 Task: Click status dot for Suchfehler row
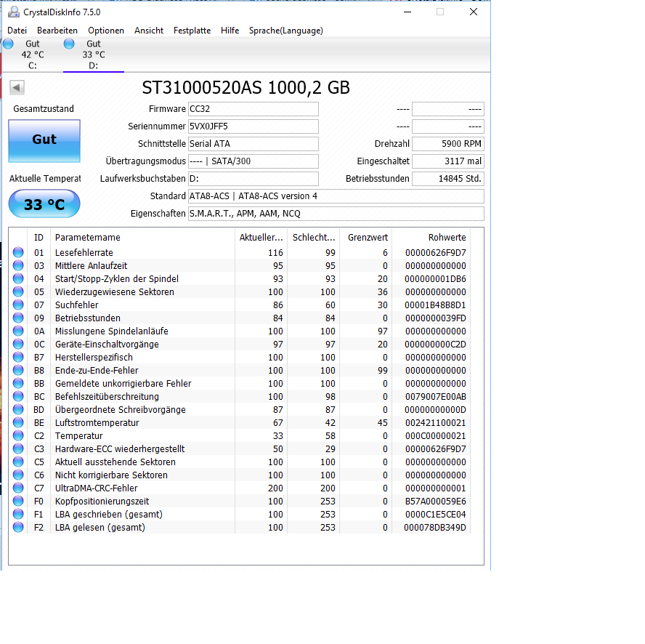click(x=18, y=305)
